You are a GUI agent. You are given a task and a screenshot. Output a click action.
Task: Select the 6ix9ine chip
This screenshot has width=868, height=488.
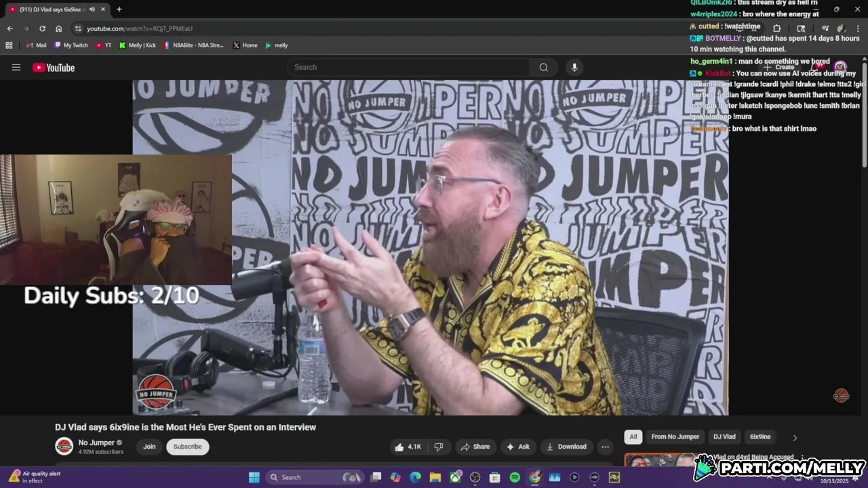point(760,436)
